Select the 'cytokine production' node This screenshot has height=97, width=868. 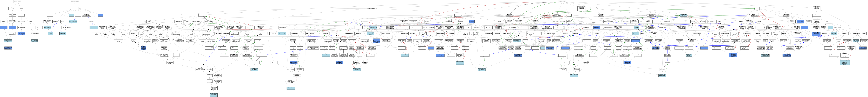click(352, 40)
